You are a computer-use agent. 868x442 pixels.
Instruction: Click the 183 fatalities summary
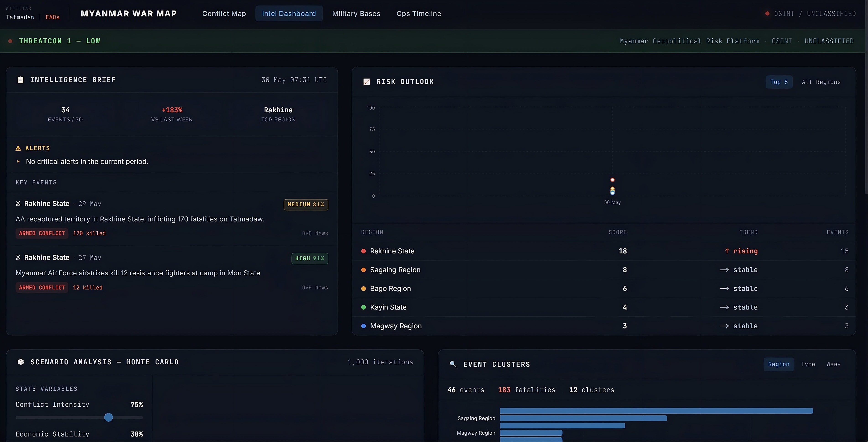pos(527,390)
